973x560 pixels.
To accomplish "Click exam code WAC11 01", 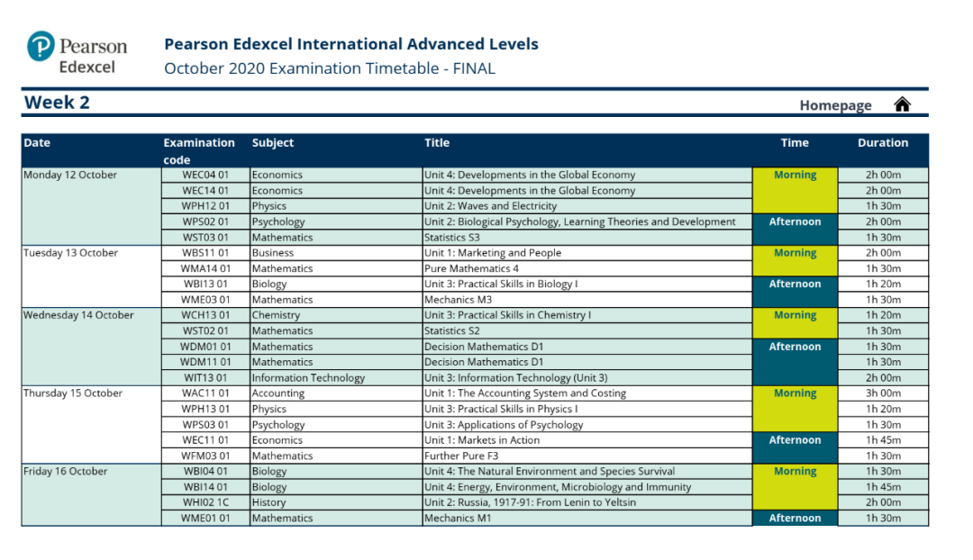I will (205, 393).
